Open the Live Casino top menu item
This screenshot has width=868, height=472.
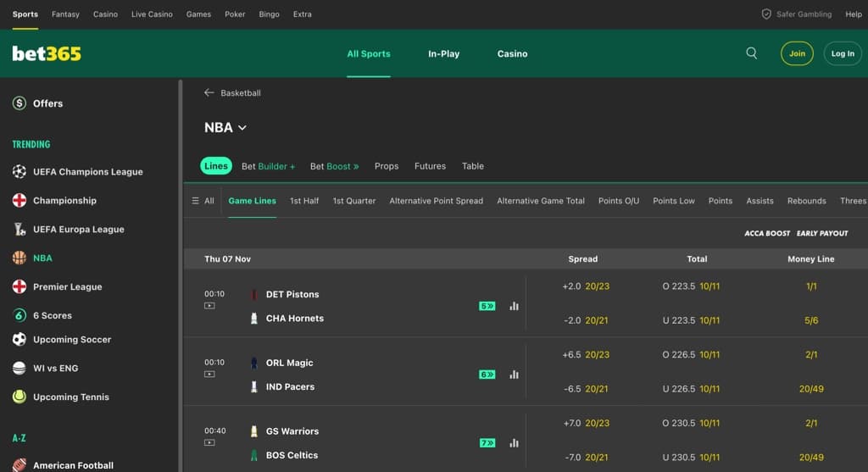click(153, 14)
